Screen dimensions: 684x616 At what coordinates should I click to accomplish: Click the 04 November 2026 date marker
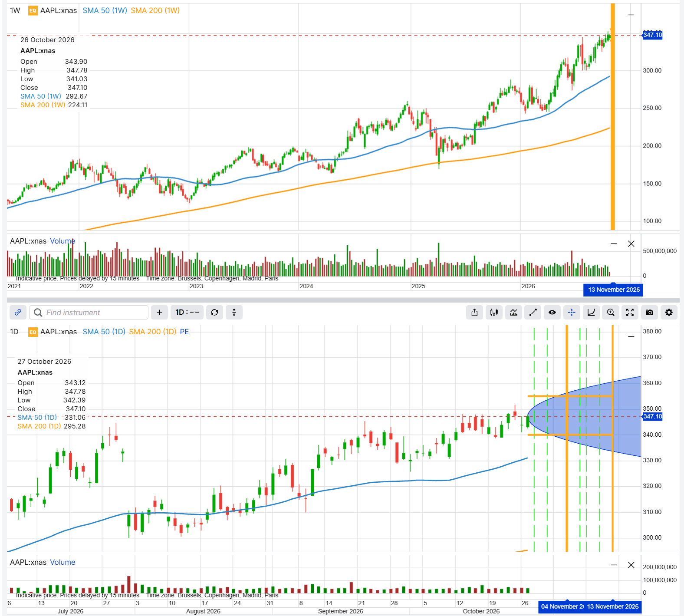tap(562, 606)
